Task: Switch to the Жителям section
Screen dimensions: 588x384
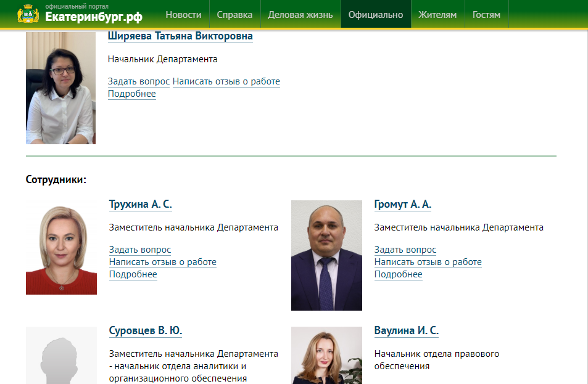Action: 437,15
